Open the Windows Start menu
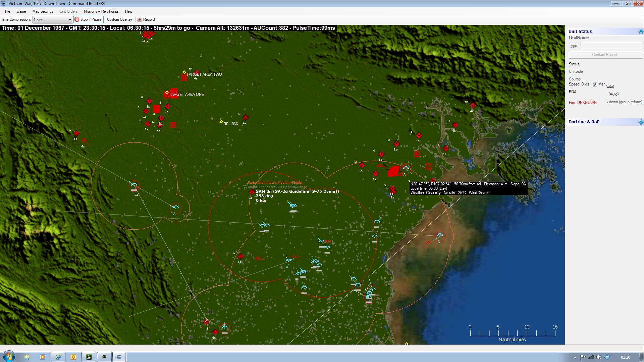This screenshot has height=362, width=644. point(9,357)
